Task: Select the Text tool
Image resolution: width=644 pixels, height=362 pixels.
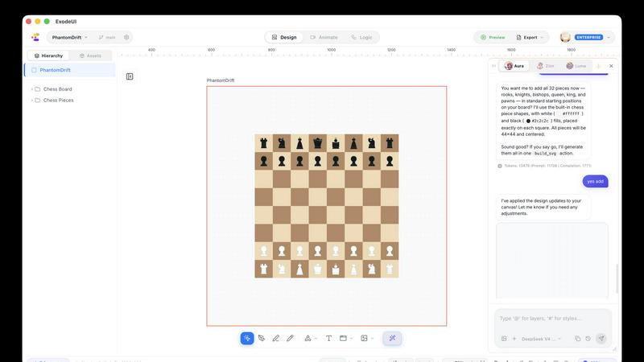Action: (x=328, y=338)
